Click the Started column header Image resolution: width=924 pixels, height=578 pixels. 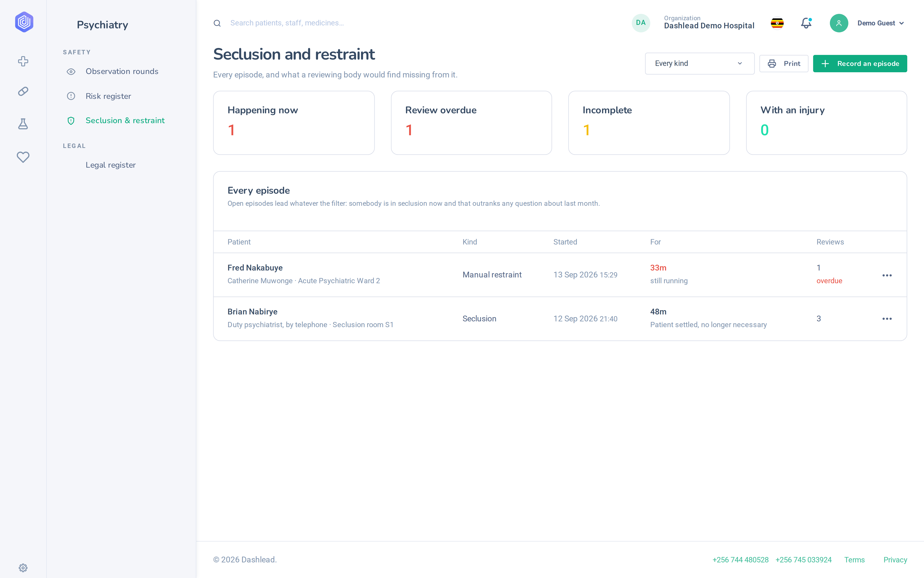pos(565,242)
